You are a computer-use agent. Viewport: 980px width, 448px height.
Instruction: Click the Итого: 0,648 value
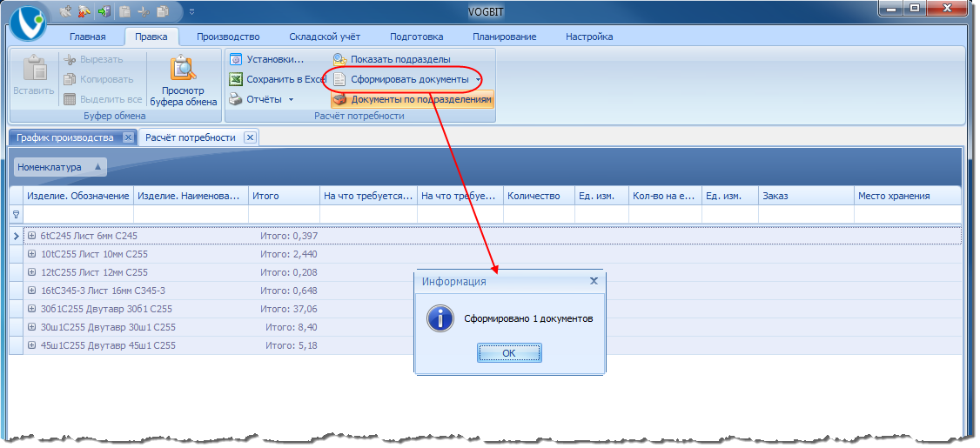click(289, 291)
